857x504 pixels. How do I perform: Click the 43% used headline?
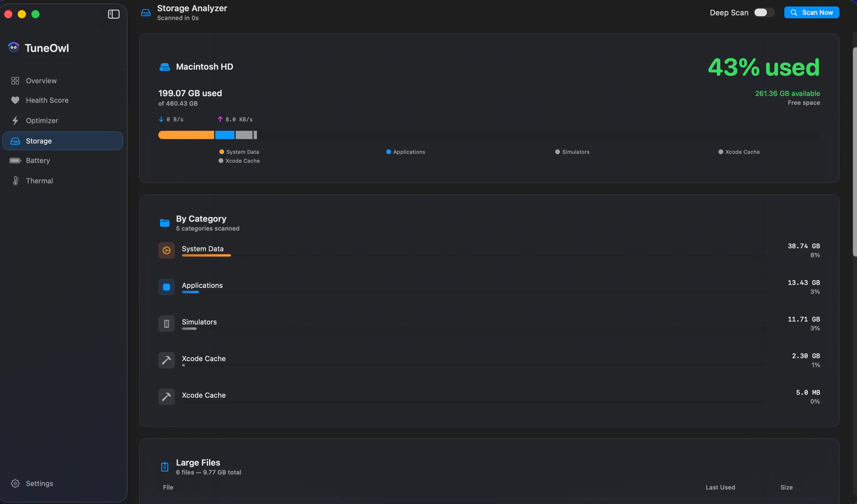point(764,67)
